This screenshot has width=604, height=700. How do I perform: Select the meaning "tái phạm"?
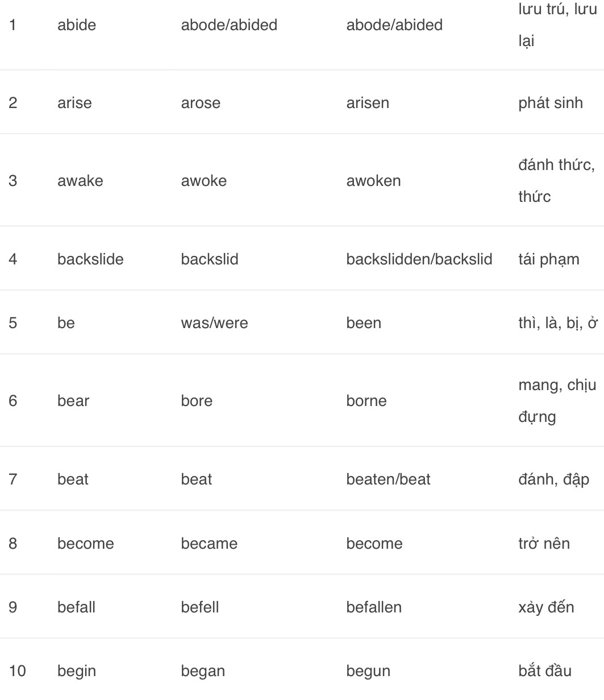click(x=548, y=259)
